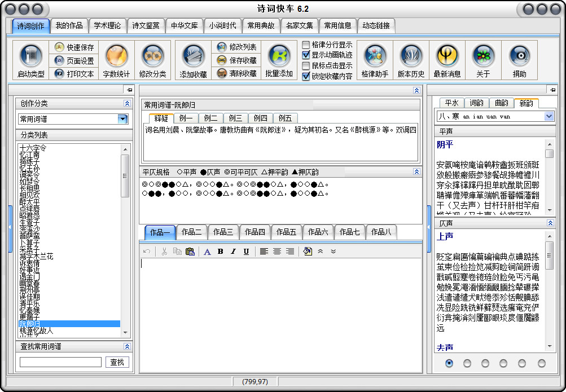Viewport: 566px width, 392px height.
Task: Collapse the 平仄规格 section
Action: pyautogui.click(x=416, y=171)
